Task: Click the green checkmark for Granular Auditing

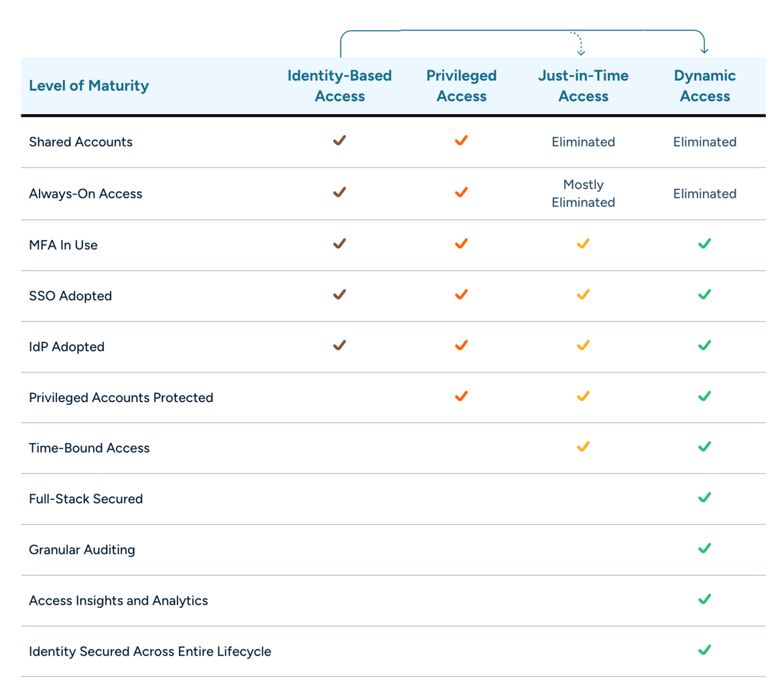Action: (704, 549)
